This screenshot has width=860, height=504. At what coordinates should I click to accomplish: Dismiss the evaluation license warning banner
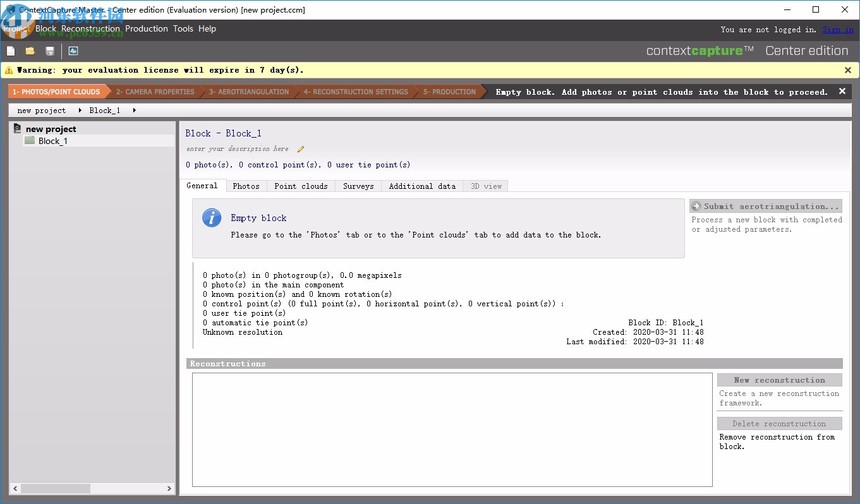[847, 70]
